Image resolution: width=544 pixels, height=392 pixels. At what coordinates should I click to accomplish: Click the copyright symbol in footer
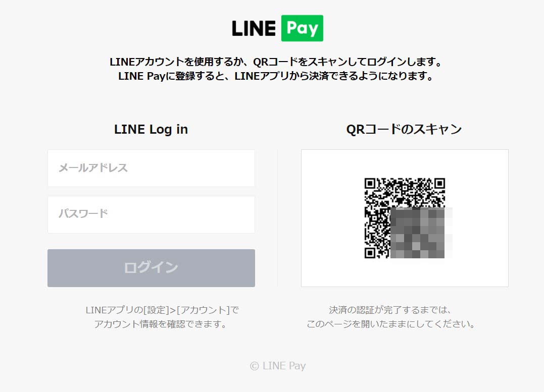[254, 366]
